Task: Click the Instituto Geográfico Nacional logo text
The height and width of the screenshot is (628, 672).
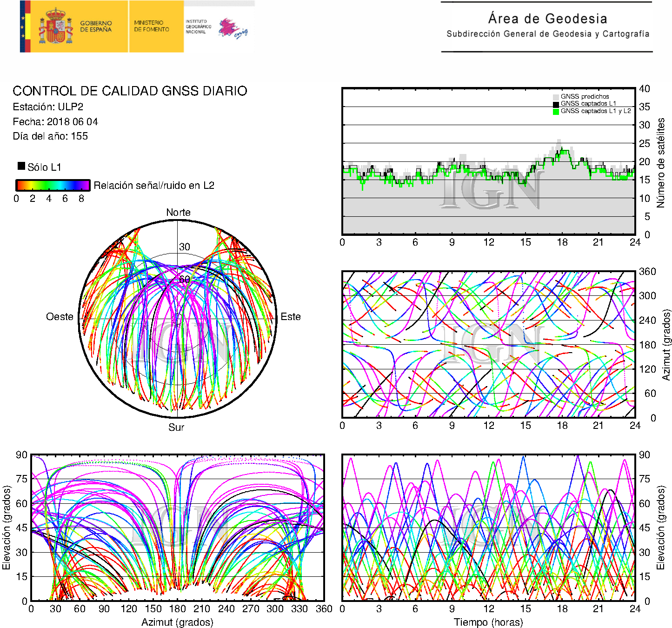Action: point(198,27)
